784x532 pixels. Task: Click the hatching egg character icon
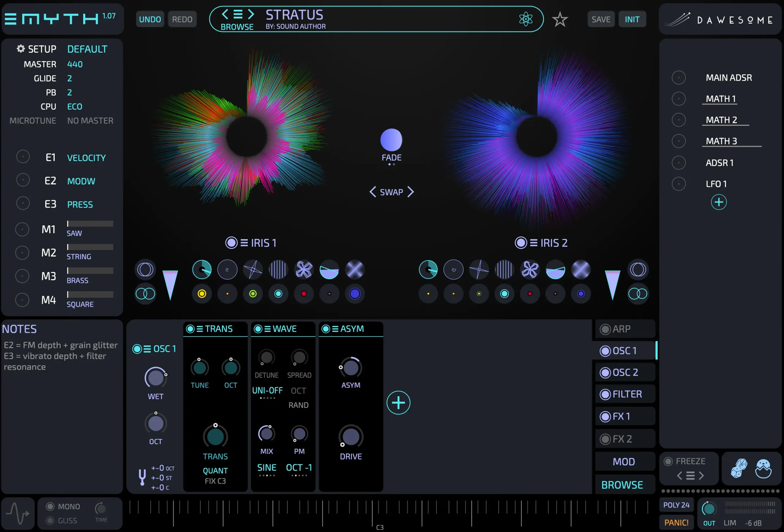click(x=763, y=469)
